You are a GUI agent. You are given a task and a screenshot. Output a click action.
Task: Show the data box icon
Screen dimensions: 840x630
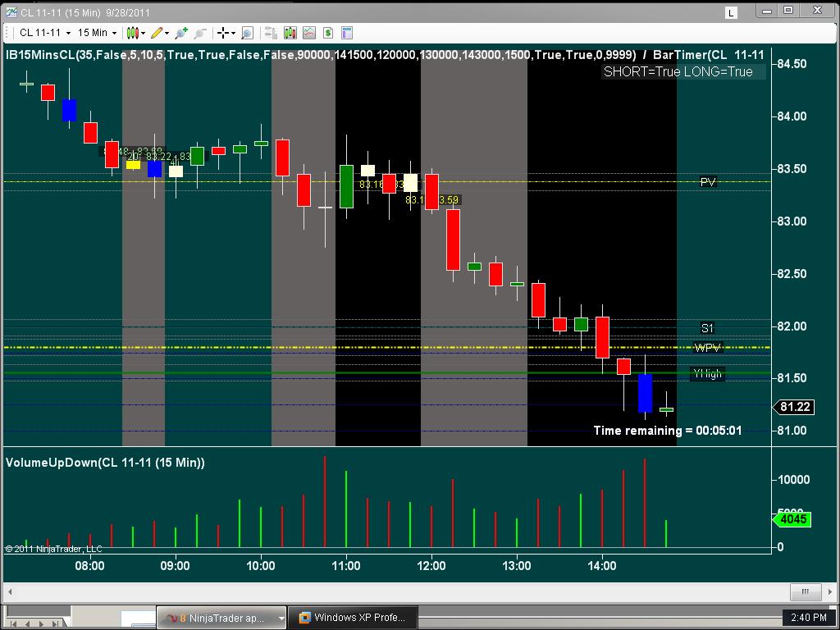click(x=247, y=33)
